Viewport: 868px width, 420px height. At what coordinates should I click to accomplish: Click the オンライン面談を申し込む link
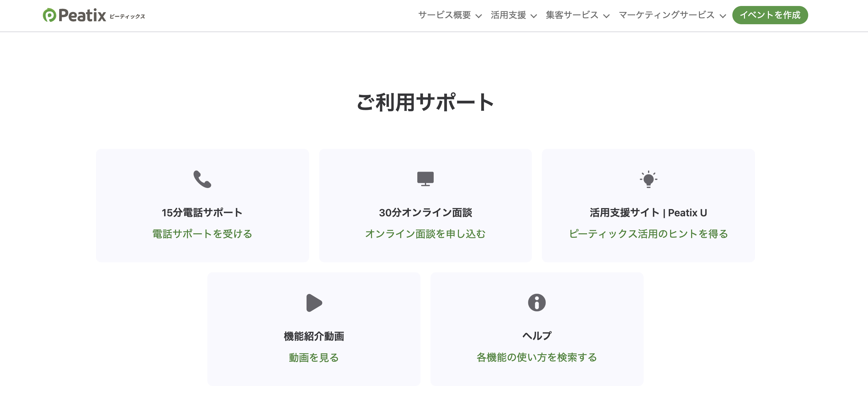point(426,234)
